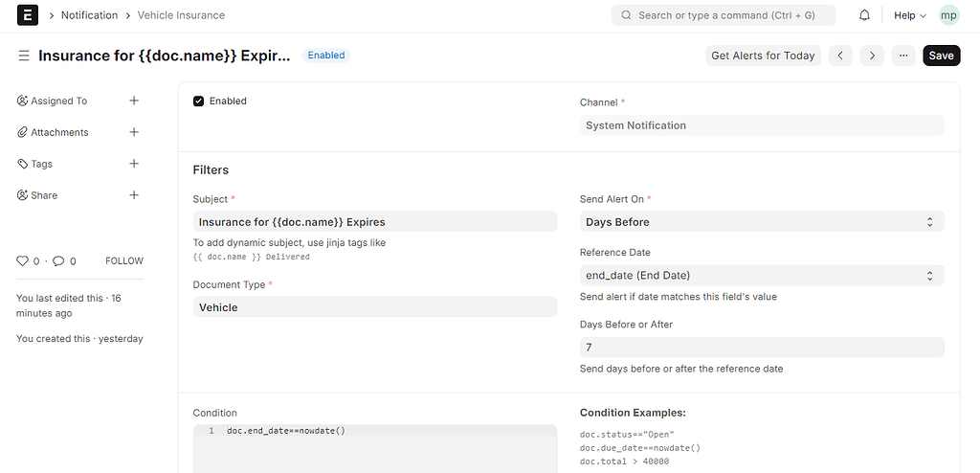Click the Share person icon
The image size is (980, 473).
(x=23, y=195)
